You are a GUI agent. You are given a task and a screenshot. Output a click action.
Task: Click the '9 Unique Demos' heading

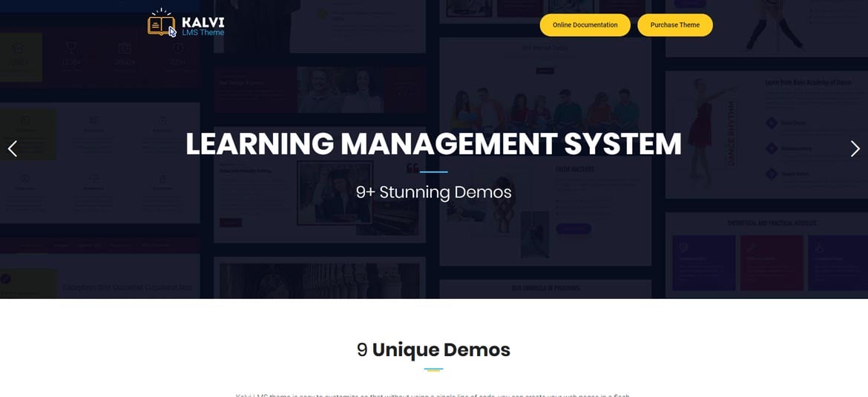coord(433,350)
